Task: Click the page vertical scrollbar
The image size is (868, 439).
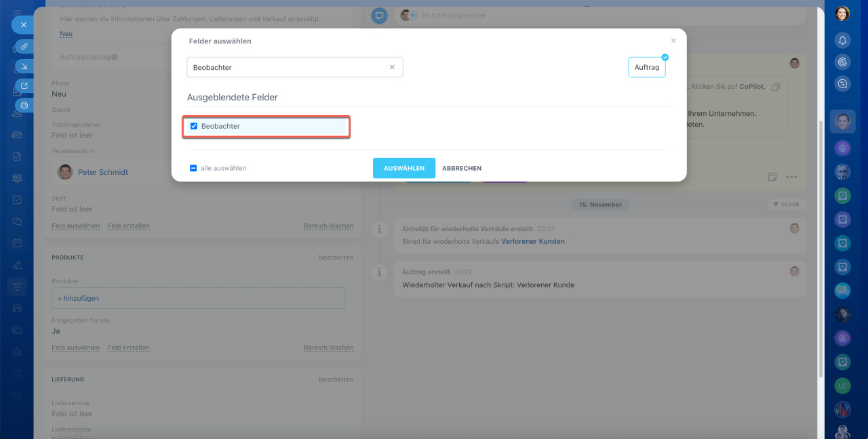Action: (821, 249)
